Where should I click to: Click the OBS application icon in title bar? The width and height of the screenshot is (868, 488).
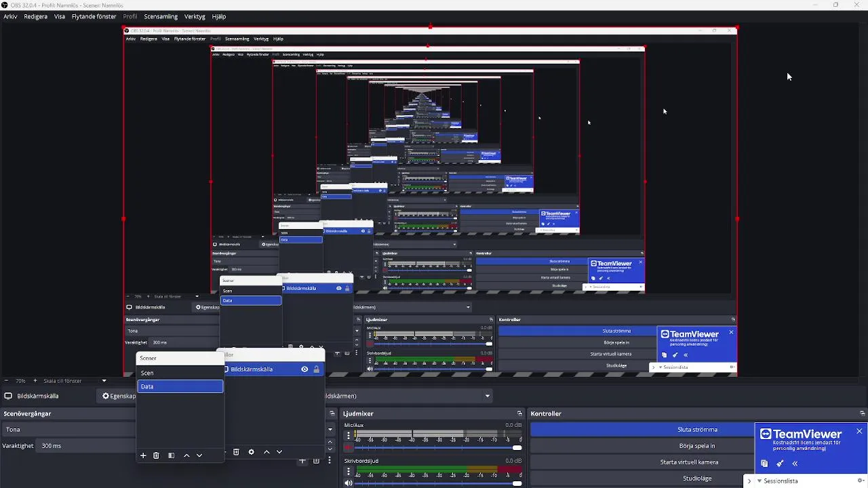[x=5, y=5]
